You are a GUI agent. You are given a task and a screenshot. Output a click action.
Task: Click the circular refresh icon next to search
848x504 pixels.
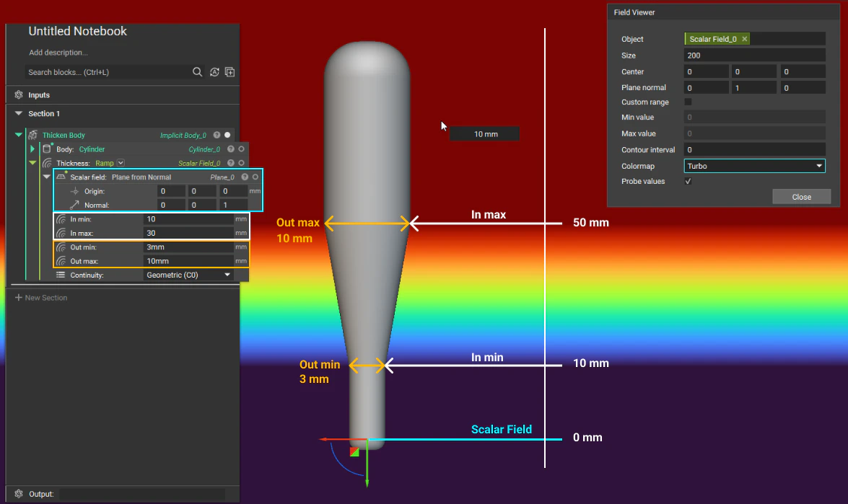pos(214,72)
